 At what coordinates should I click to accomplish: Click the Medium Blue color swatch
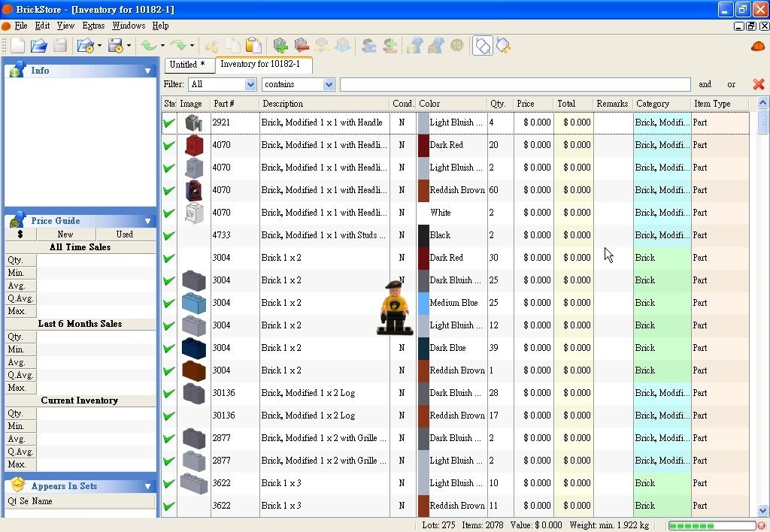coord(423,303)
